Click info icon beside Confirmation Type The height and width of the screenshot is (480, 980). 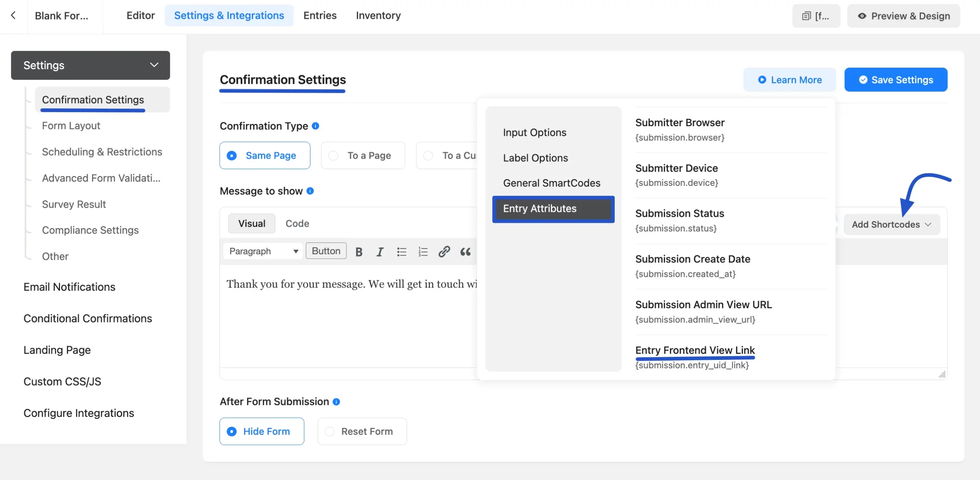pos(315,126)
